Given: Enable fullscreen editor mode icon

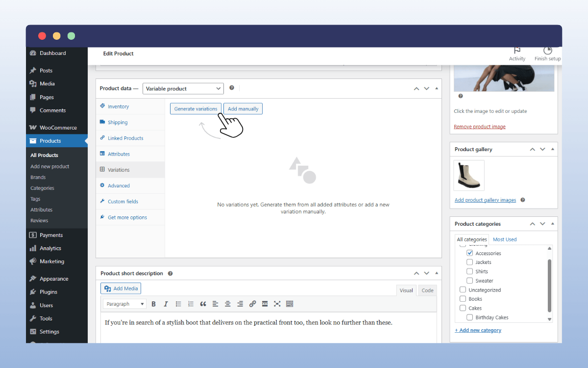Looking at the screenshot, I should click(x=277, y=304).
